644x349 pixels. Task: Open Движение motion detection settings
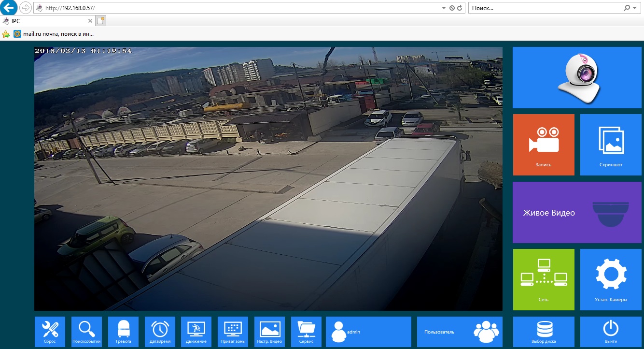196,332
